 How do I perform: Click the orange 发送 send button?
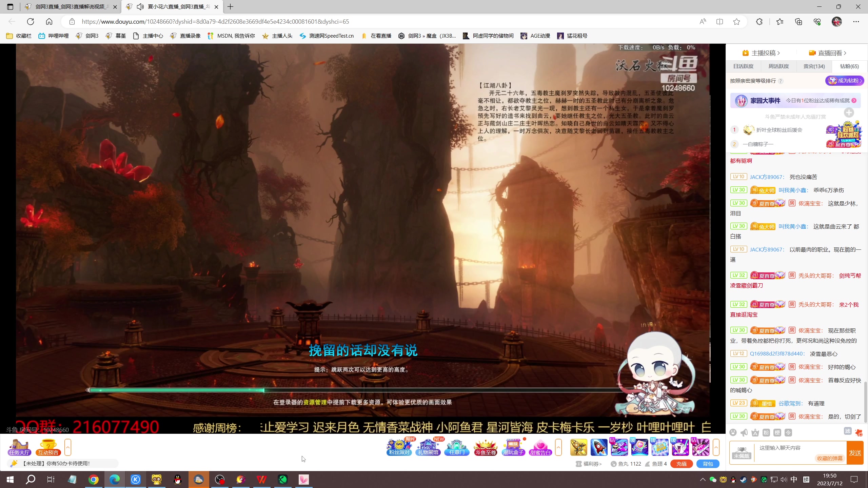point(855,453)
